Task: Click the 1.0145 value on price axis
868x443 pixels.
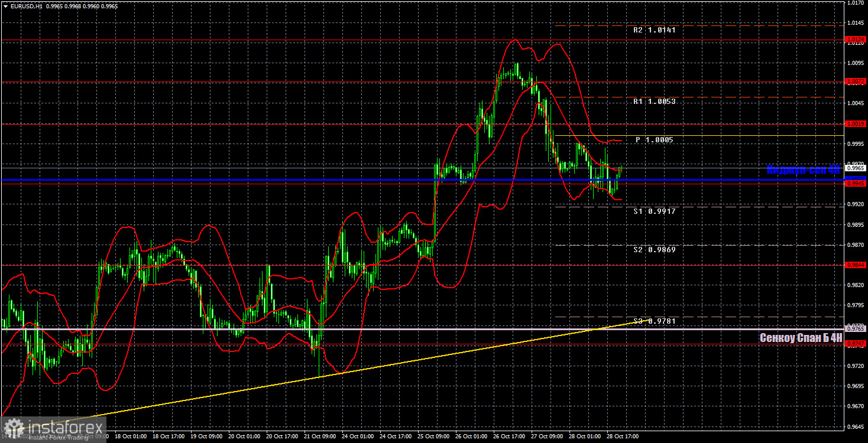Action: pyautogui.click(x=856, y=23)
